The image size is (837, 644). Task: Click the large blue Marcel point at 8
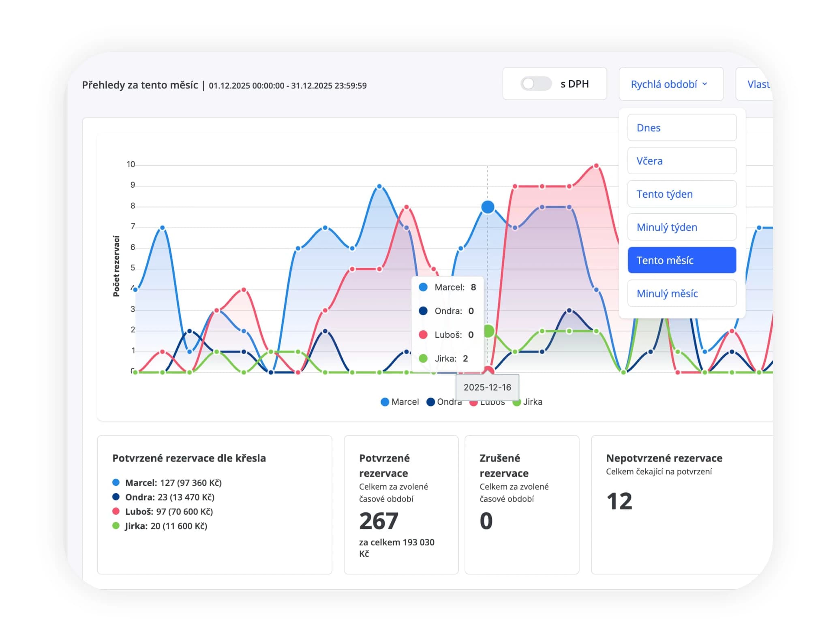click(488, 207)
